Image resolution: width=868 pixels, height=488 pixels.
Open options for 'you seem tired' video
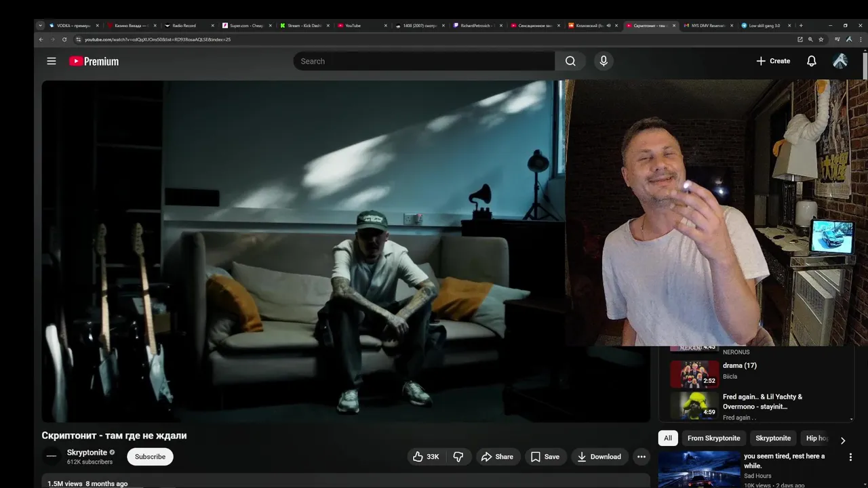point(850,457)
